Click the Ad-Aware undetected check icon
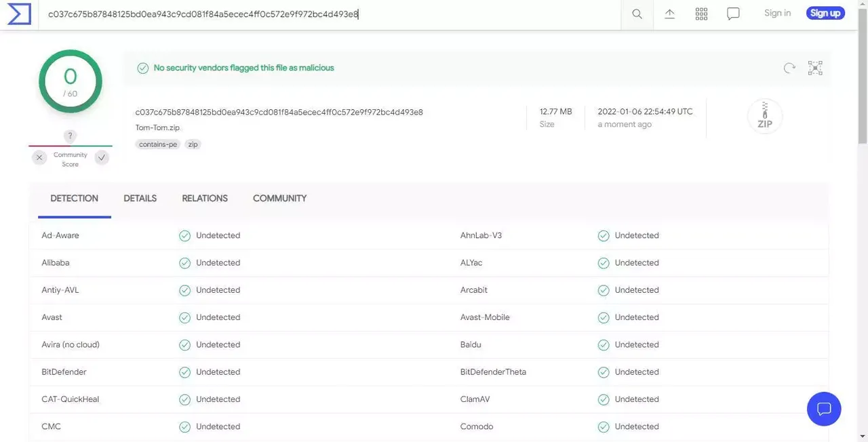Screen dimensions: 868x442 (184, 236)
